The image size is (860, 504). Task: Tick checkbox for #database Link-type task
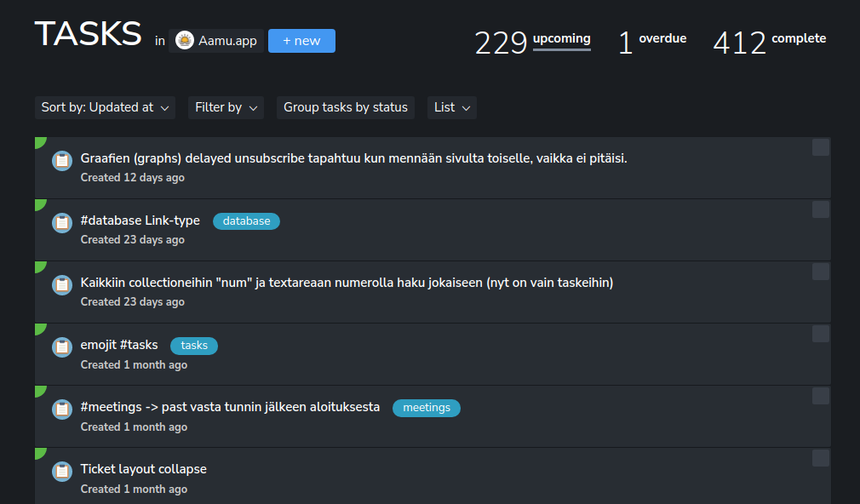click(x=820, y=209)
